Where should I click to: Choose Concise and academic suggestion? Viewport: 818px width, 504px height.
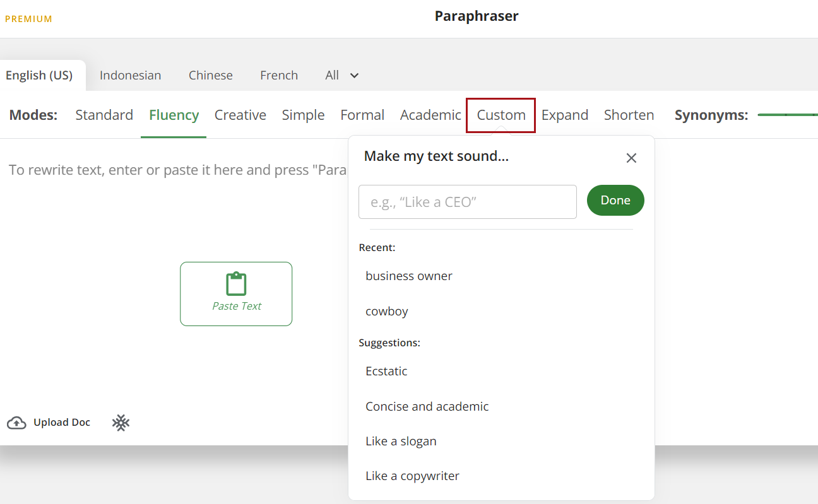[x=427, y=406]
